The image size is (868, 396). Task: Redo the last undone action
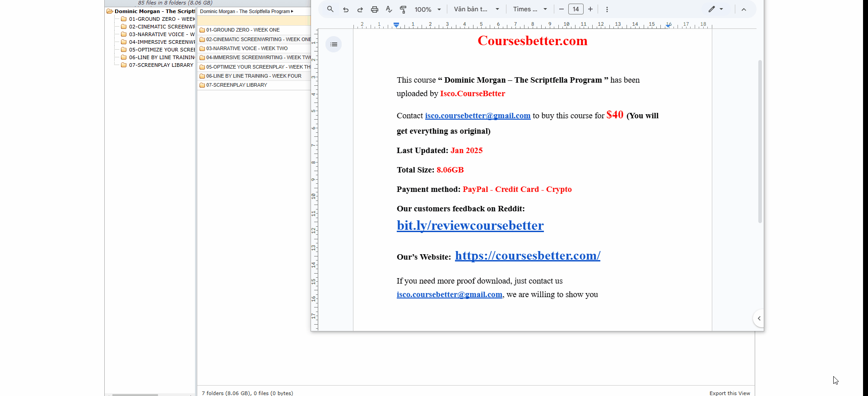tap(360, 9)
